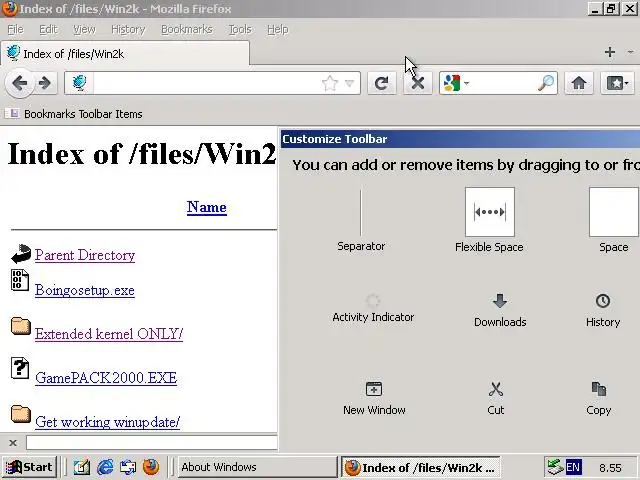Select the Activity Indicator item
Screen dimensions: 640x480
(373, 308)
